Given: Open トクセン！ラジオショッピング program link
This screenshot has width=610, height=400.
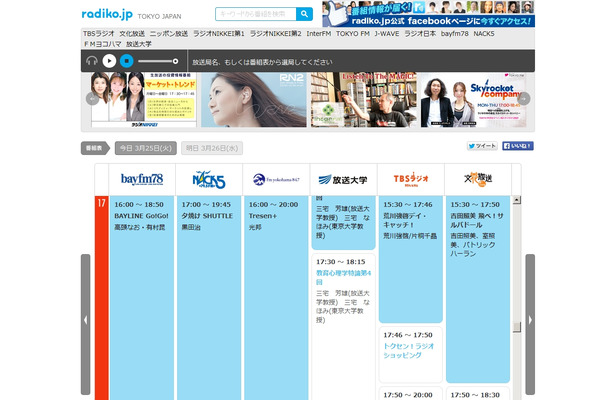Looking at the screenshot, I should click(408, 351).
